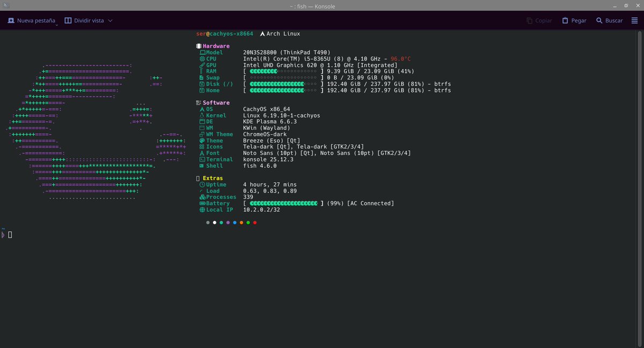The width and height of the screenshot is (644, 348).
Task: Click the icon beside Swap label
Action: (202, 78)
